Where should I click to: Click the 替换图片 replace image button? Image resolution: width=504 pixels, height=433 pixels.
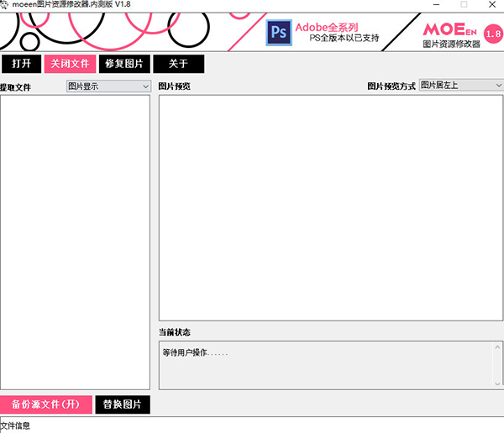tap(123, 404)
